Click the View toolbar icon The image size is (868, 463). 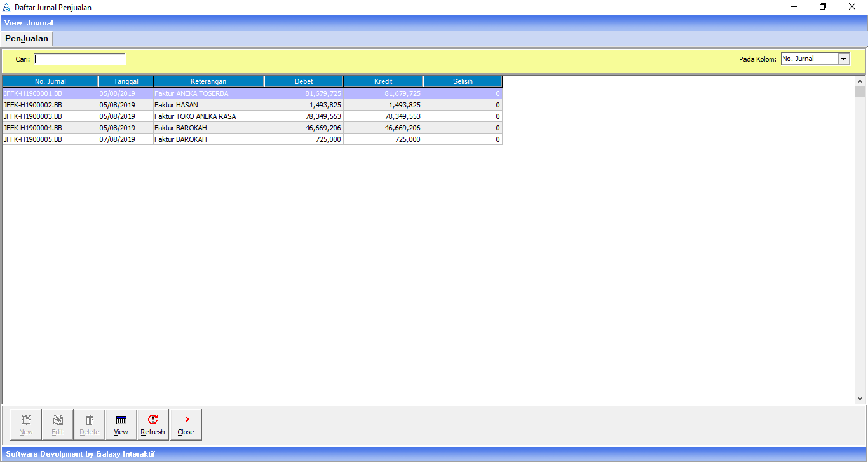coord(121,425)
